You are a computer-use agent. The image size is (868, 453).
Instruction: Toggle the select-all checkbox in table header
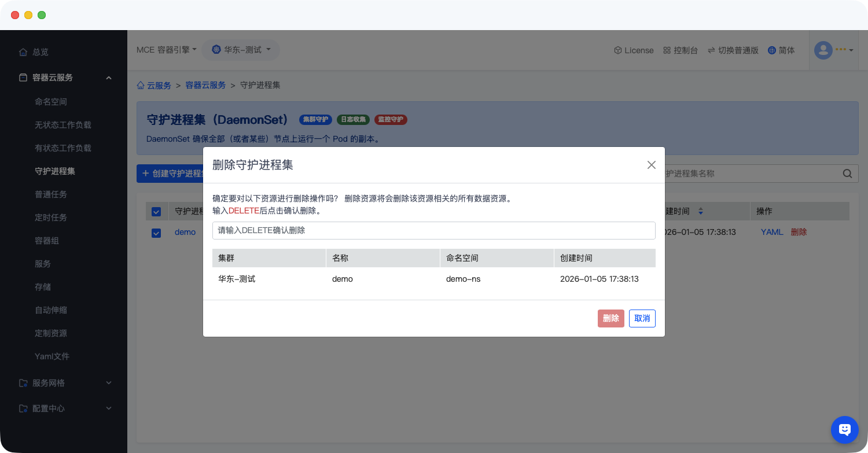point(156,212)
